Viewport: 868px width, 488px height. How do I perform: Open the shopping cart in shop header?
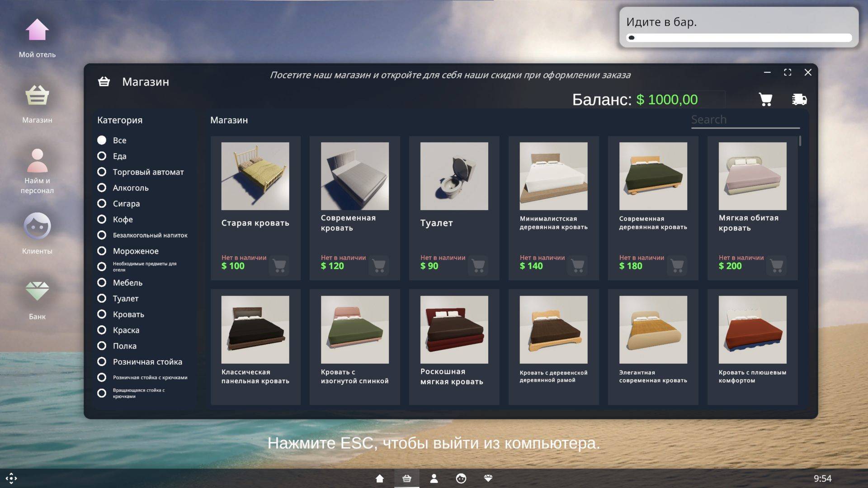coord(765,99)
